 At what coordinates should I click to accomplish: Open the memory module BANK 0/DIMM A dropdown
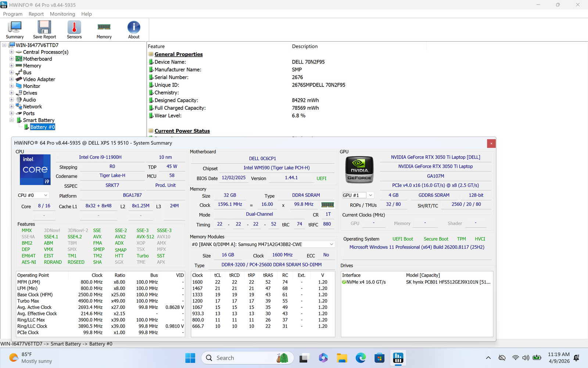262,244
